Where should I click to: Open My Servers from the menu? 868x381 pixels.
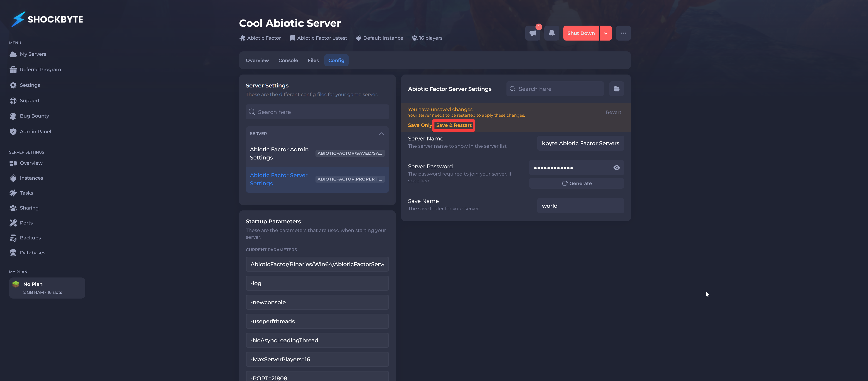33,54
